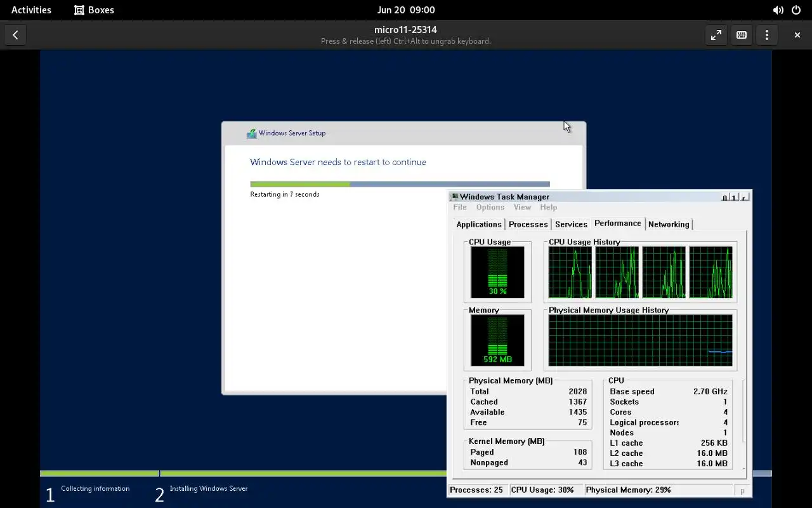This screenshot has width=812, height=508.
Task: Select the Performance tab
Action: tap(618, 224)
